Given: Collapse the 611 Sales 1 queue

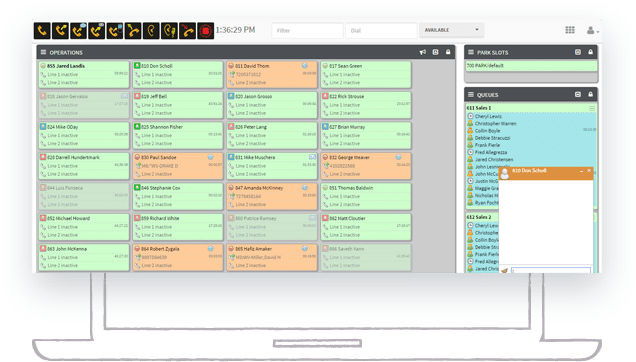Looking at the screenshot, I should click(592, 108).
